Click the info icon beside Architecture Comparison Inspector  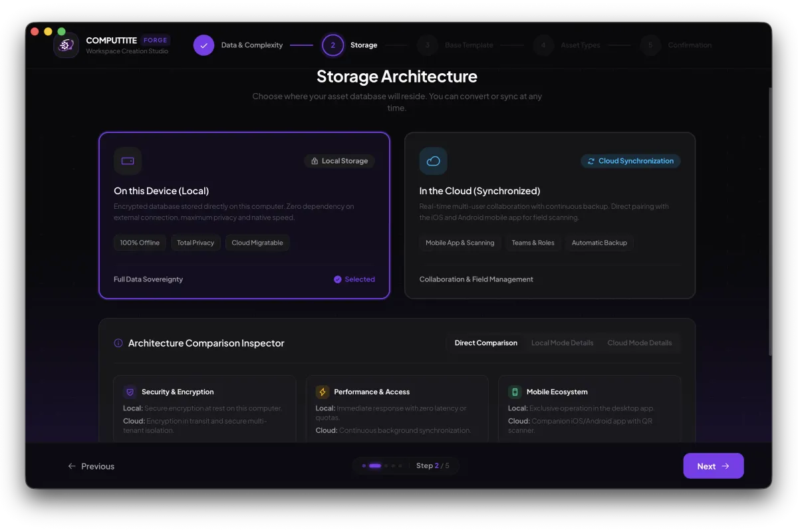point(118,343)
